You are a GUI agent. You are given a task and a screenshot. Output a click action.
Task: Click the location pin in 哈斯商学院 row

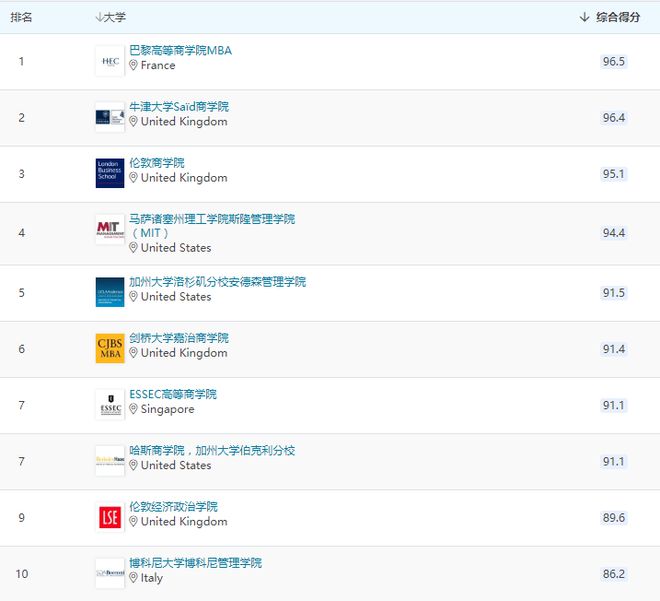pyautogui.click(x=133, y=465)
